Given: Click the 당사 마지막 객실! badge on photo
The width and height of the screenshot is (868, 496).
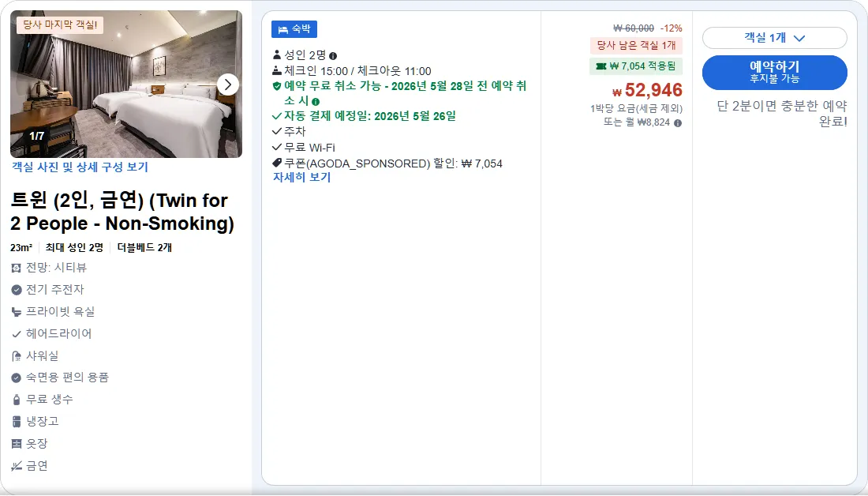Looking at the screenshot, I should (60, 24).
